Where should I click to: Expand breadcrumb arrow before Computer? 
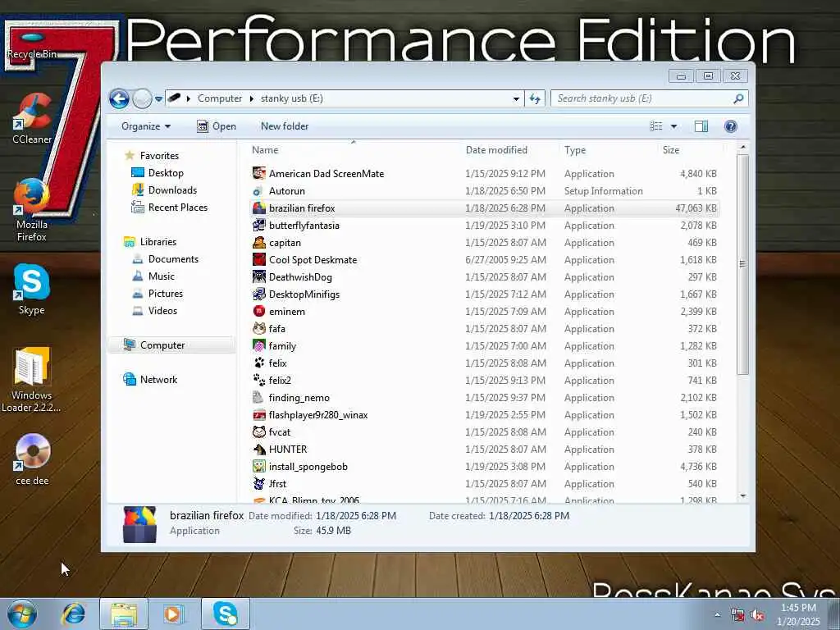pyautogui.click(x=189, y=98)
